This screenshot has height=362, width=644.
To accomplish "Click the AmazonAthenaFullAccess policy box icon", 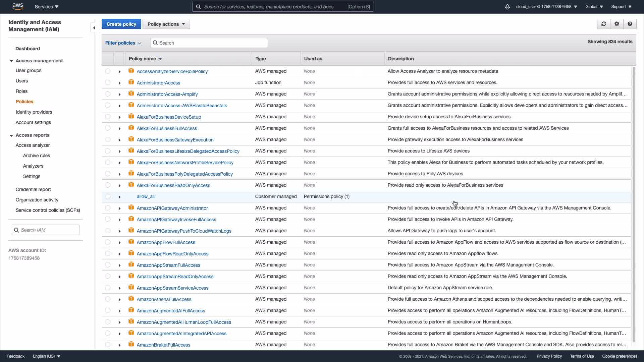I will point(131,299).
